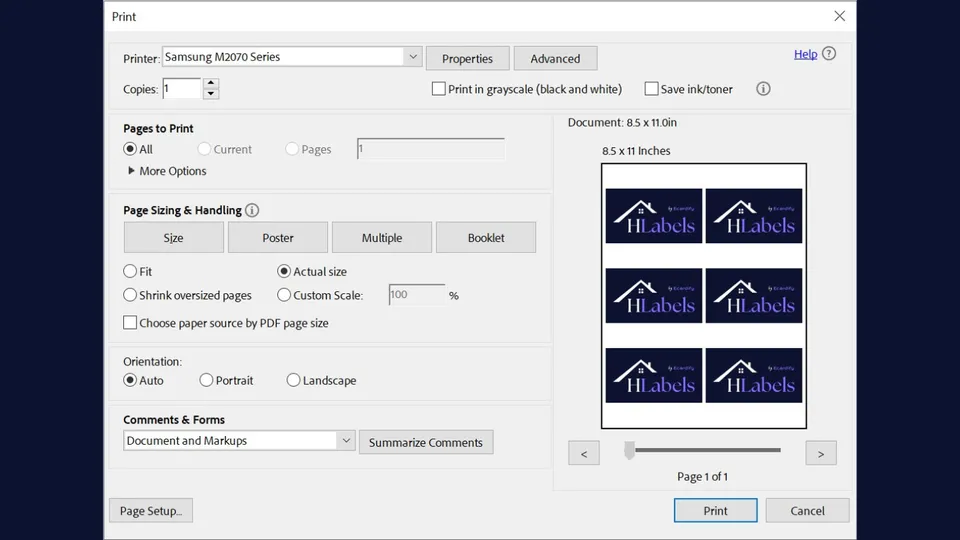960x540 pixels.
Task: Switch to the Size sizing tab
Action: coord(173,238)
